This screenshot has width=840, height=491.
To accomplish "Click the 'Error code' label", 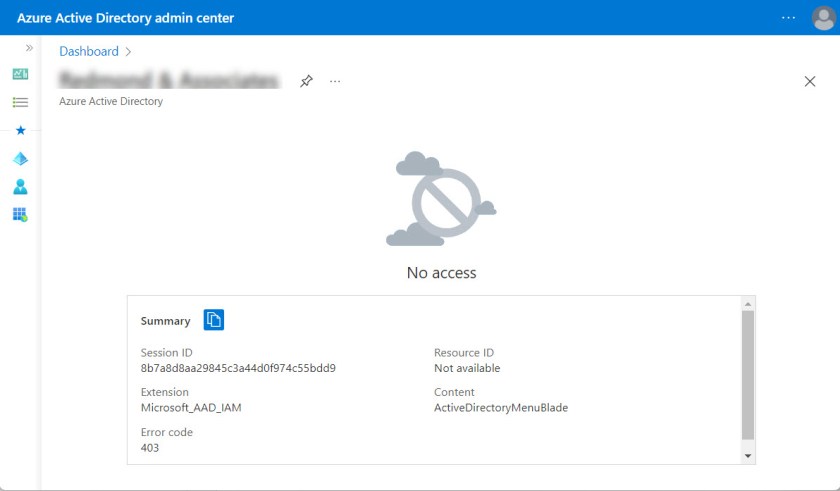I will [167, 433].
